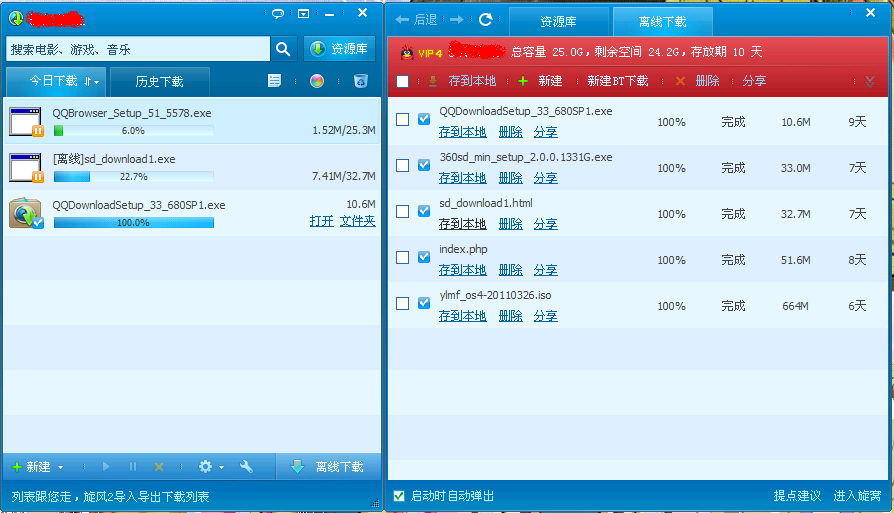Toggle the blue checked box for 360sd_min_setup row
Screen dimensions: 894x513
coord(424,165)
